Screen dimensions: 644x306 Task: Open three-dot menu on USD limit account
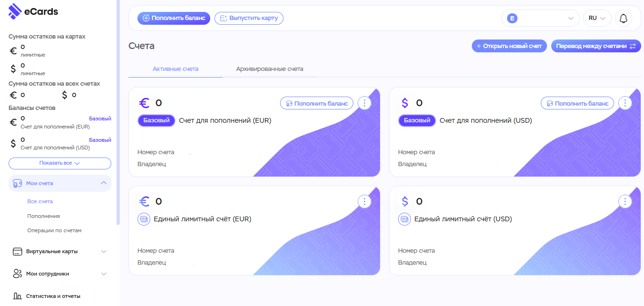click(624, 201)
